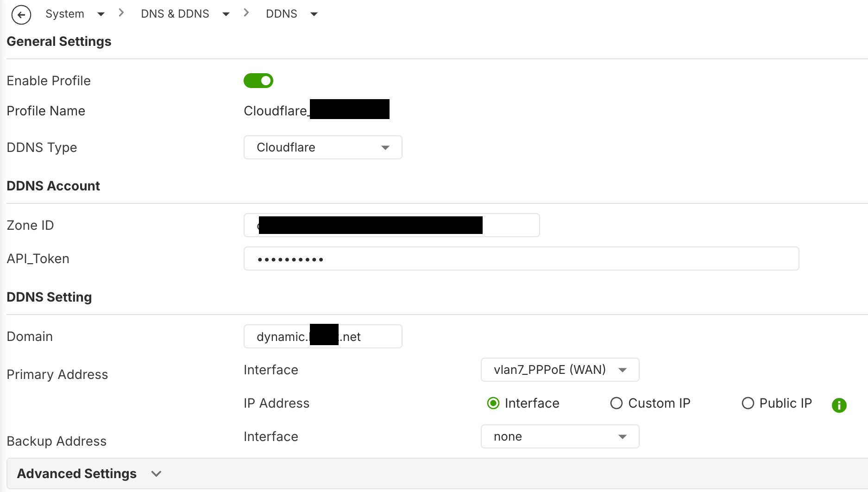
Task: Click the green info icon by Public IP
Action: coord(839,405)
